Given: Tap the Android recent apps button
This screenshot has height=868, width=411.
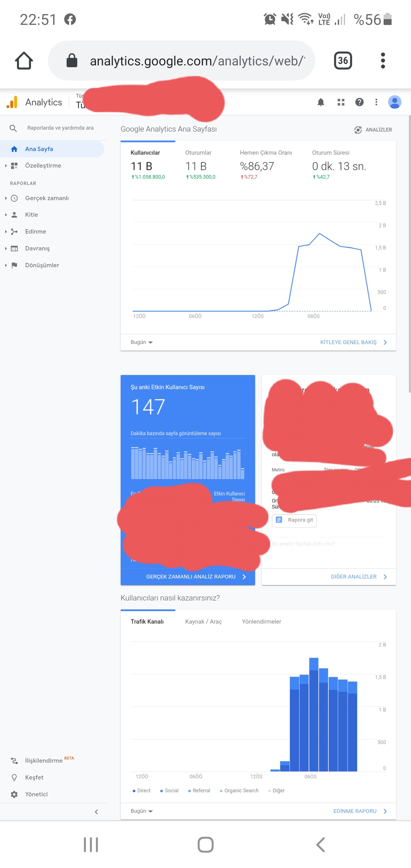Looking at the screenshot, I should coord(91,844).
